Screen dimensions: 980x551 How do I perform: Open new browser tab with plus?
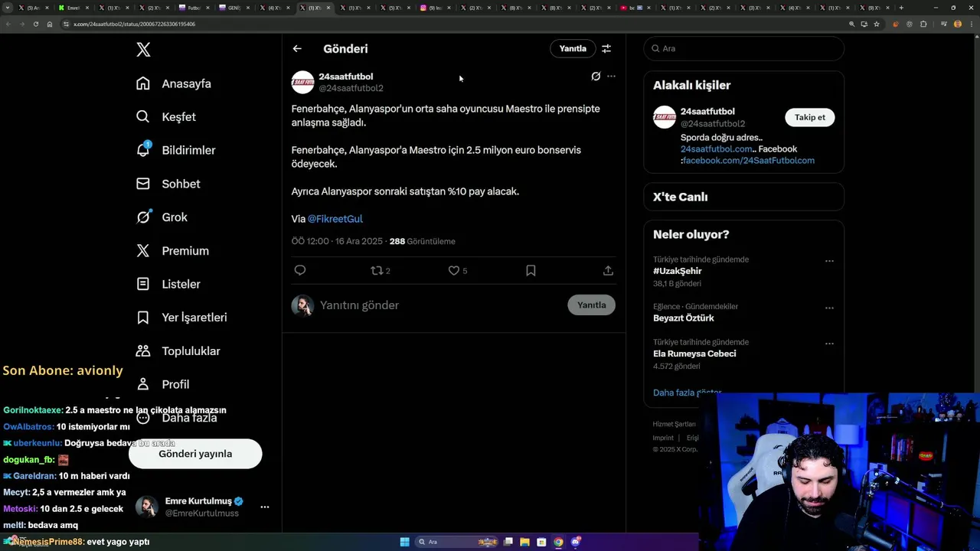click(901, 8)
